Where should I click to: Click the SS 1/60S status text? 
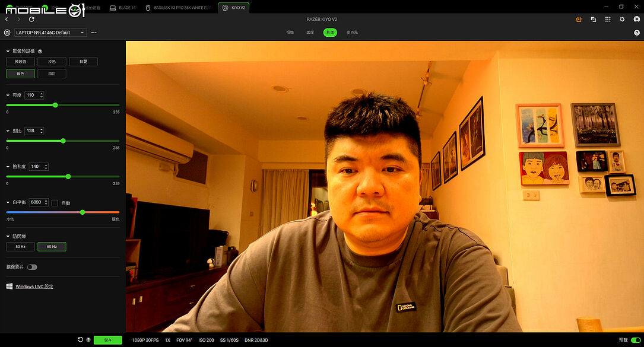229,340
